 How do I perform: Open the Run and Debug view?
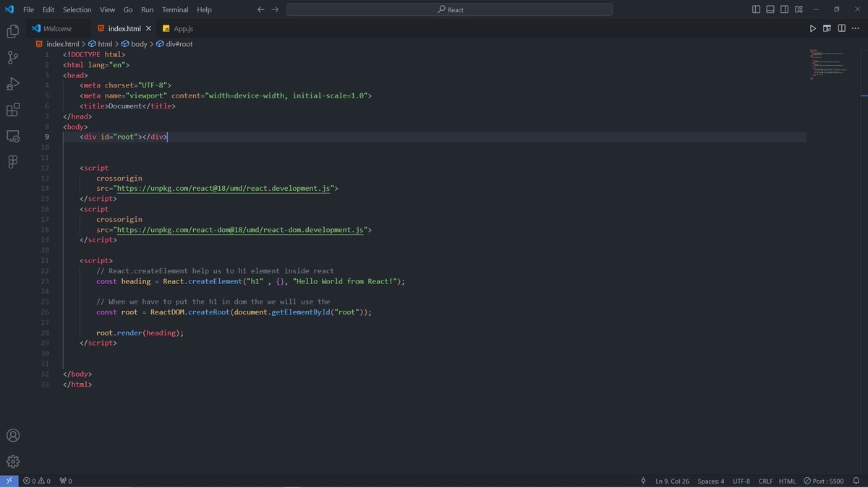pyautogui.click(x=12, y=84)
